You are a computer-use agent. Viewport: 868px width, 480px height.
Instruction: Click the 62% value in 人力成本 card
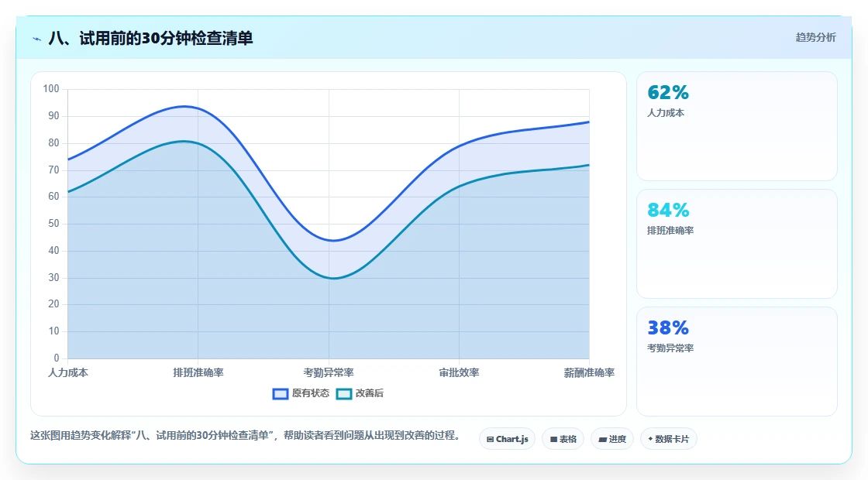click(668, 92)
